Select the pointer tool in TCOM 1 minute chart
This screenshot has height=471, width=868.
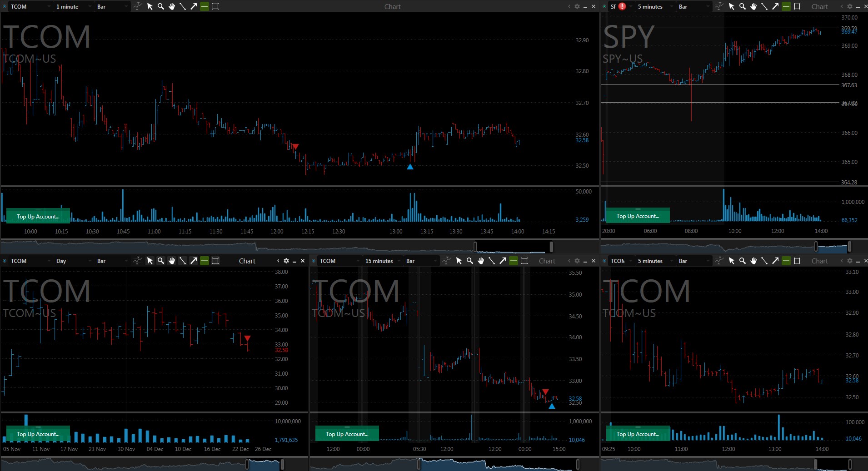click(x=150, y=6)
